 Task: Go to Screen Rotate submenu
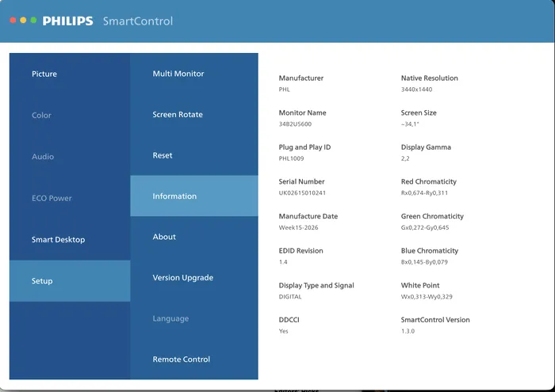click(194, 115)
